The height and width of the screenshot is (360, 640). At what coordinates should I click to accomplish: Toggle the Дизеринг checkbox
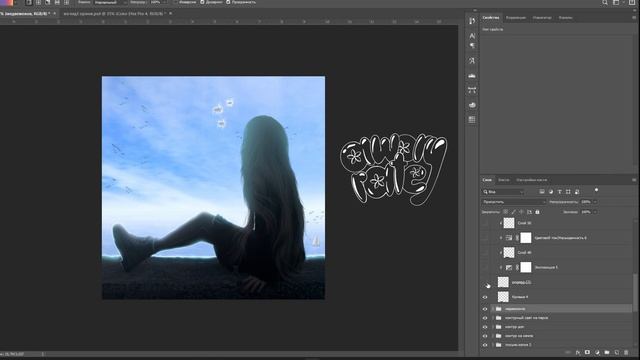202,2
